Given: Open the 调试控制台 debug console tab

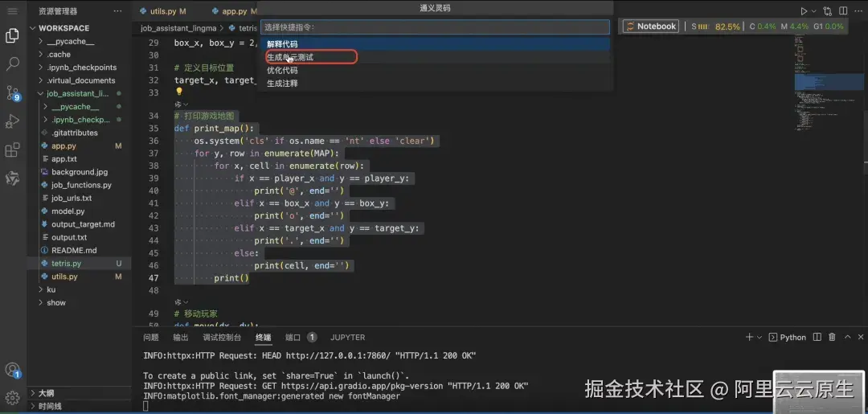Looking at the screenshot, I should point(222,337).
